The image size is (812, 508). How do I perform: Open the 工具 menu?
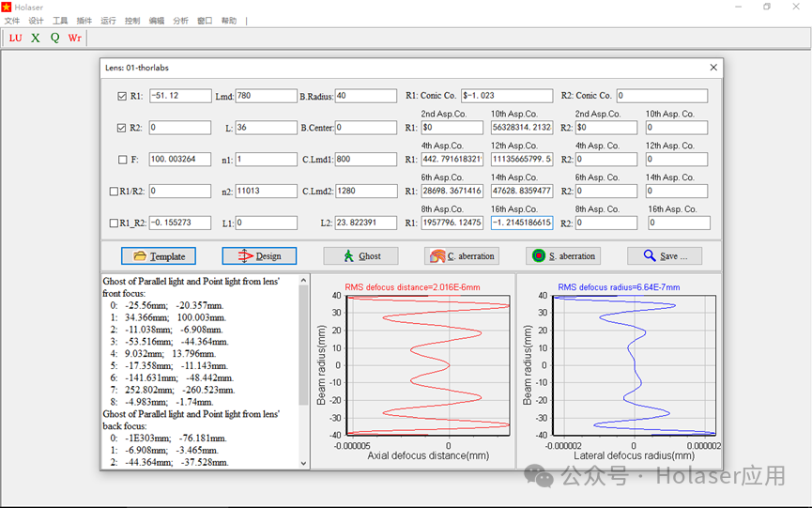tap(60, 21)
